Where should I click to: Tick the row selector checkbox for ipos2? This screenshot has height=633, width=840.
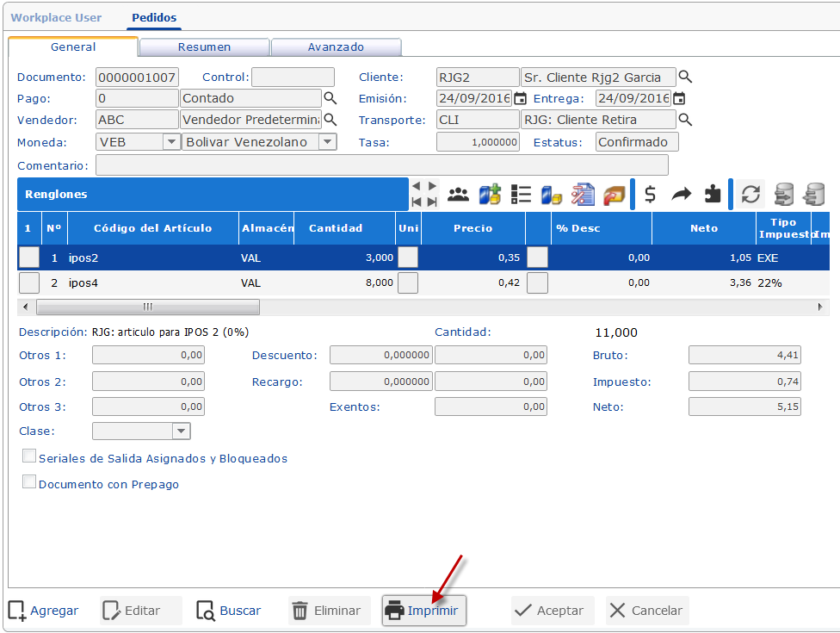[29, 258]
